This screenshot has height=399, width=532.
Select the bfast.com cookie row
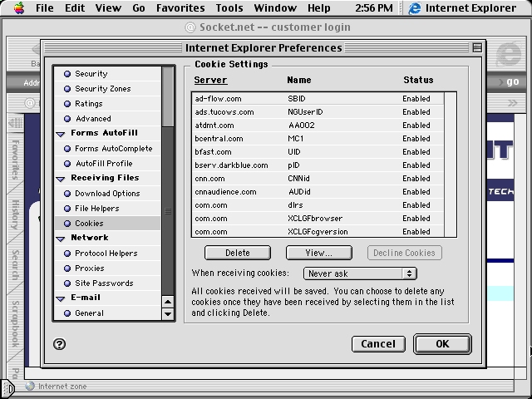(x=318, y=151)
